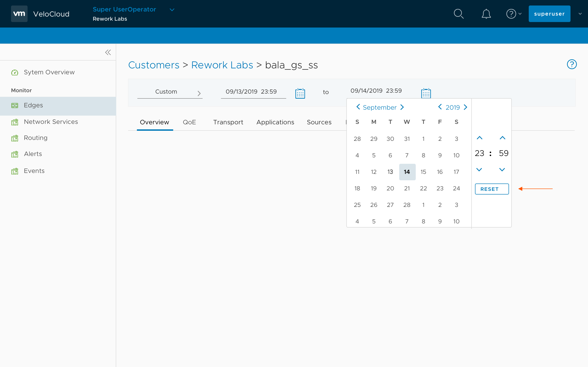Switch to the QoE tab
The width and height of the screenshot is (588, 367).
coord(189,122)
